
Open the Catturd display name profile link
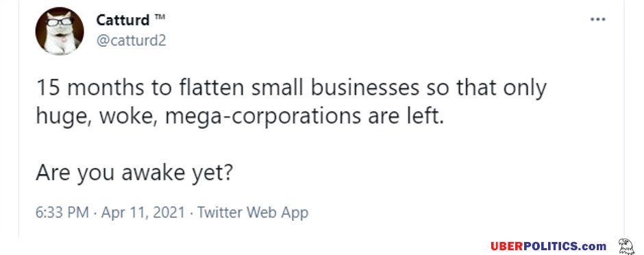[x=123, y=20]
